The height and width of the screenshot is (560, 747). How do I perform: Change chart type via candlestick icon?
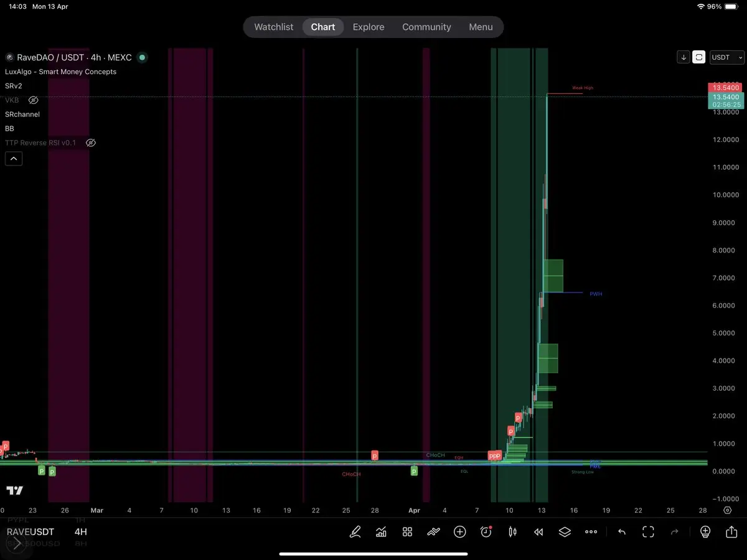point(512,532)
